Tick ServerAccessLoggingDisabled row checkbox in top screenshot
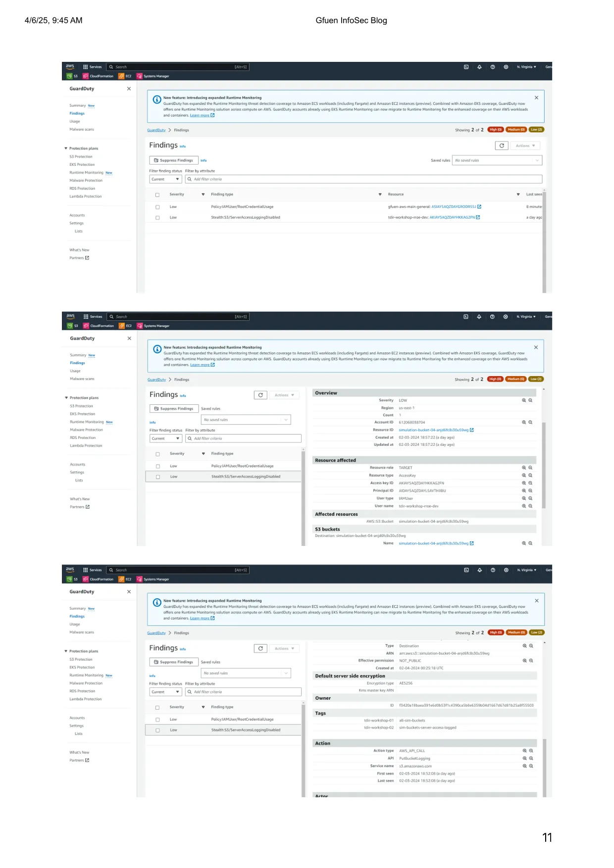The image size is (614, 868). 157,218
